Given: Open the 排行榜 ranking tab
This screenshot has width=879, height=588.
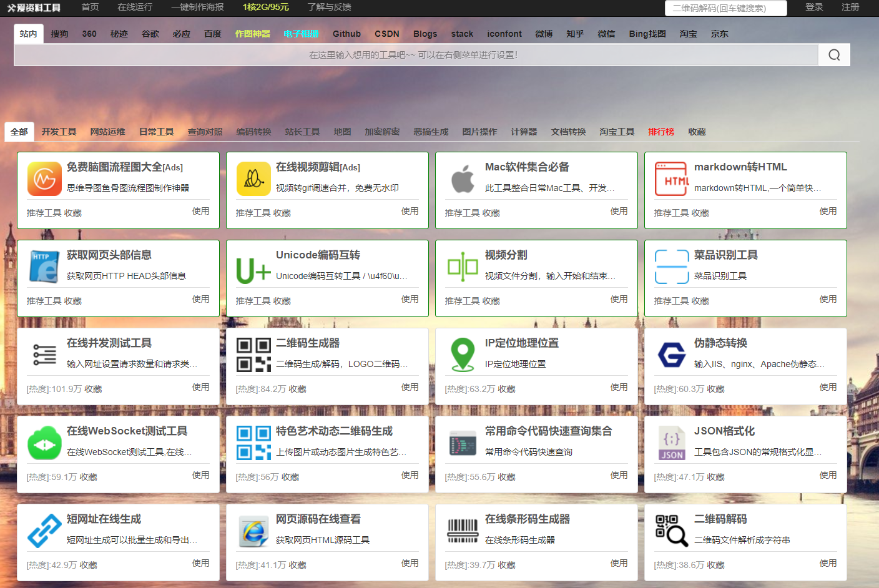Looking at the screenshot, I should [x=660, y=132].
